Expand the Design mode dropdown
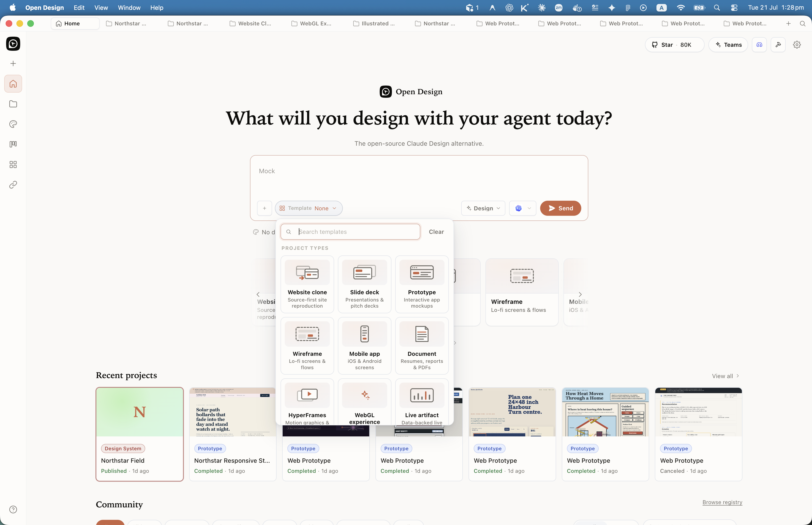Screen dimensions: 812x525 click(483, 208)
